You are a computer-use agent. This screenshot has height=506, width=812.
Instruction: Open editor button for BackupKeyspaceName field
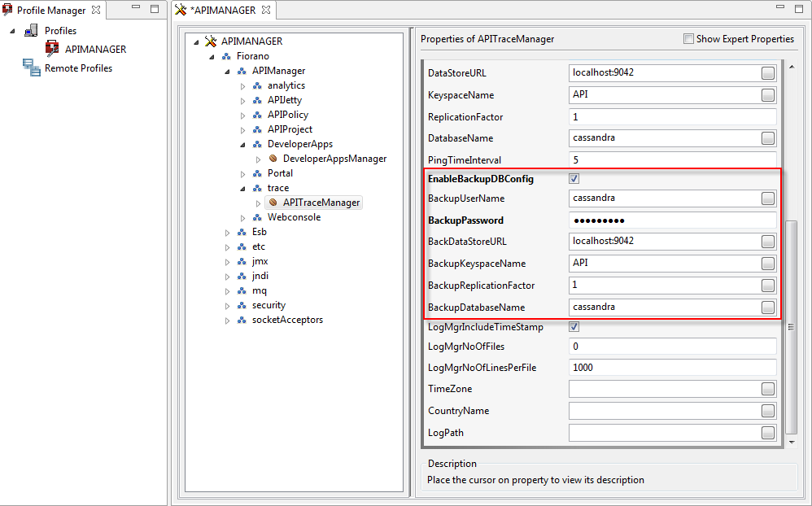click(768, 263)
